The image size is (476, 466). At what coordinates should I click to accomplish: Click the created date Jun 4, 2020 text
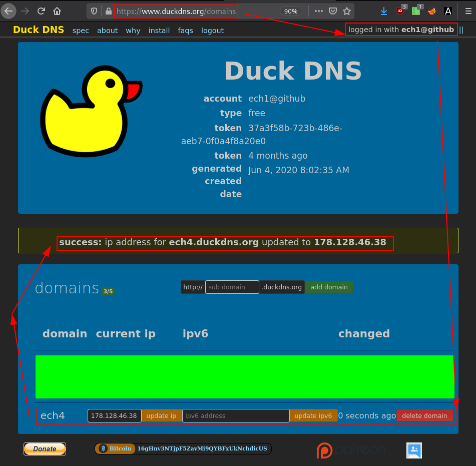pyautogui.click(x=299, y=170)
